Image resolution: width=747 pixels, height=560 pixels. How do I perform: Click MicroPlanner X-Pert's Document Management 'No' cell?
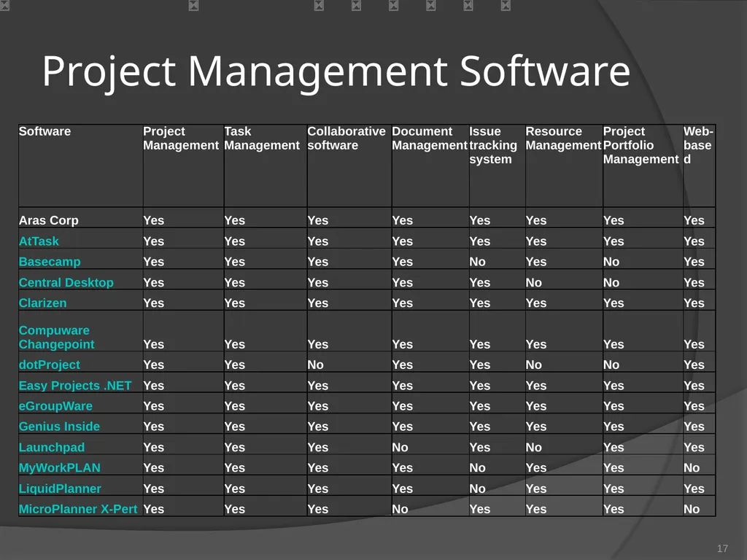point(430,506)
